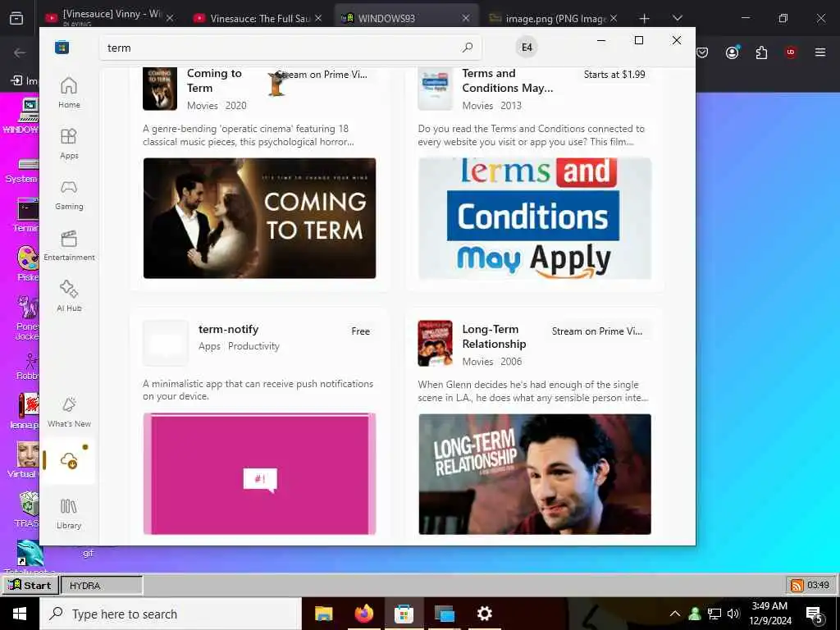This screenshot has height=630, width=840.
Task: Open Firefox extensions puzzle icon
Action: pyautogui.click(x=761, y=52)
